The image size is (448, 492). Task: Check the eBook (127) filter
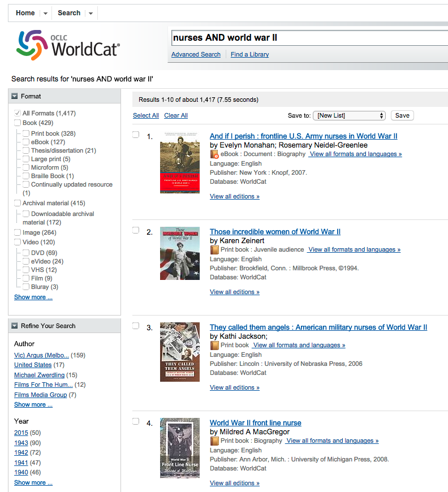26,142
